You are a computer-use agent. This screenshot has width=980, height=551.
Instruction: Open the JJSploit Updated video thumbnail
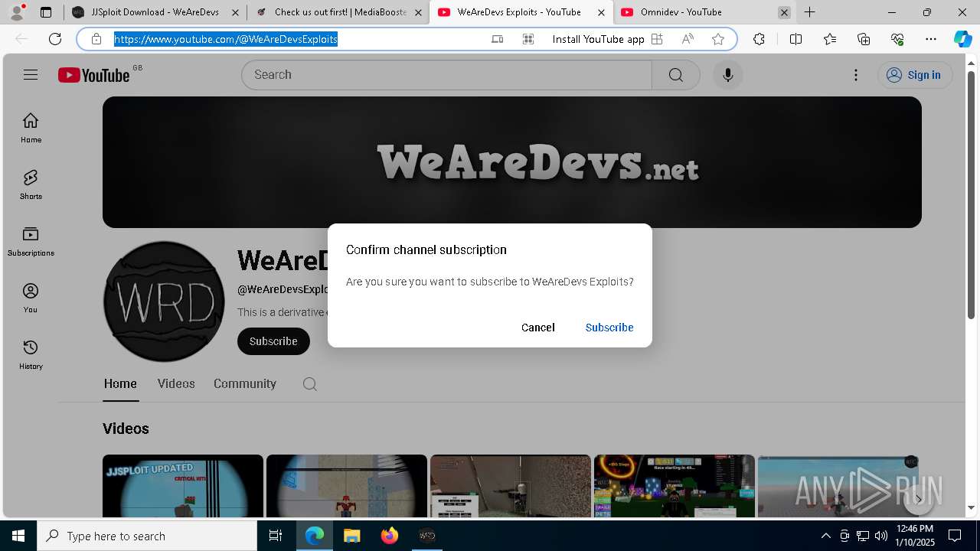coord(183,486)
